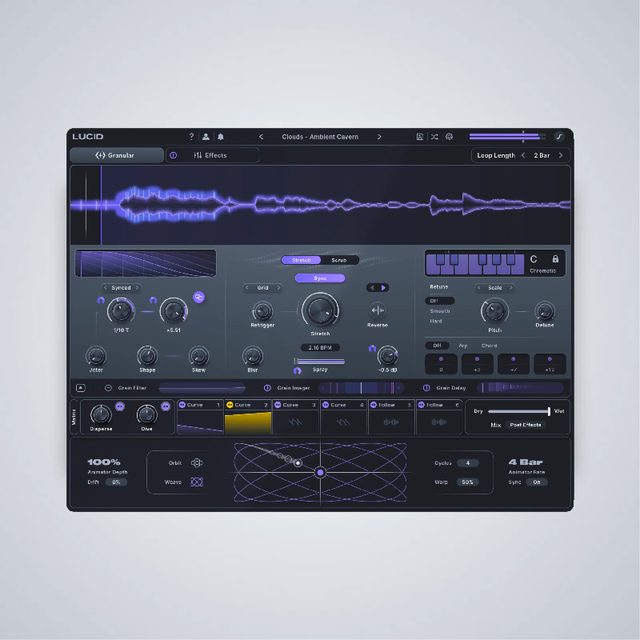Image resolution: width=640 pixels, height=640 pixels.
Task: Click the 2.16 BPM value box
Action: 320,348
